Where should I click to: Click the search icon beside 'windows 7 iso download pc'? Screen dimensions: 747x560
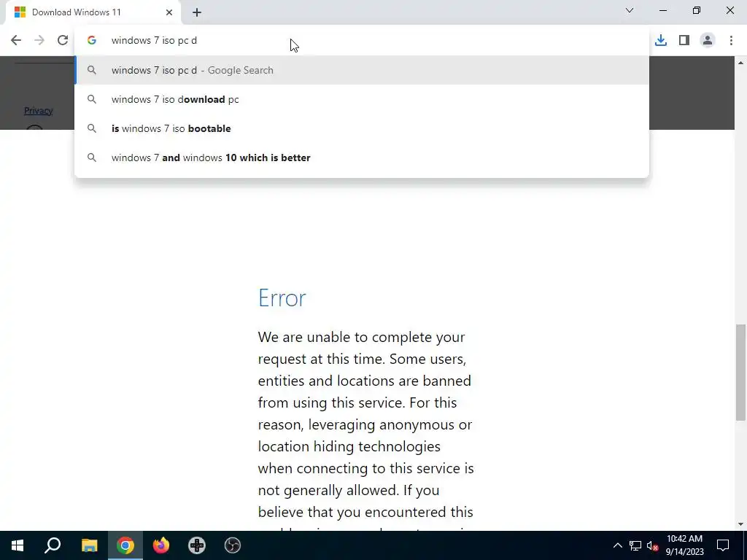click(92, 99)
